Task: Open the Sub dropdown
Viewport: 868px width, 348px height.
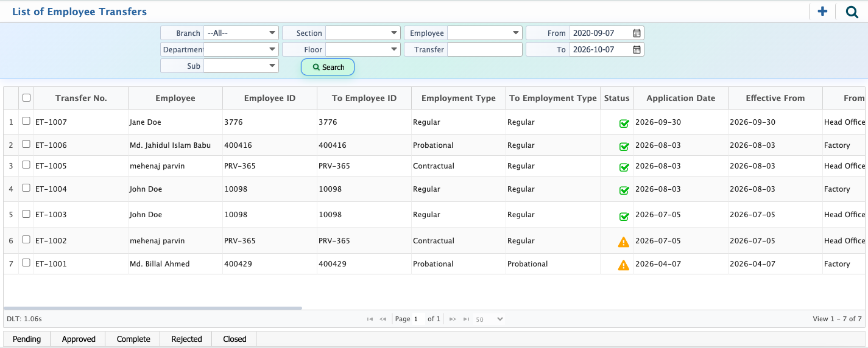Action: [x=241, y=66]
